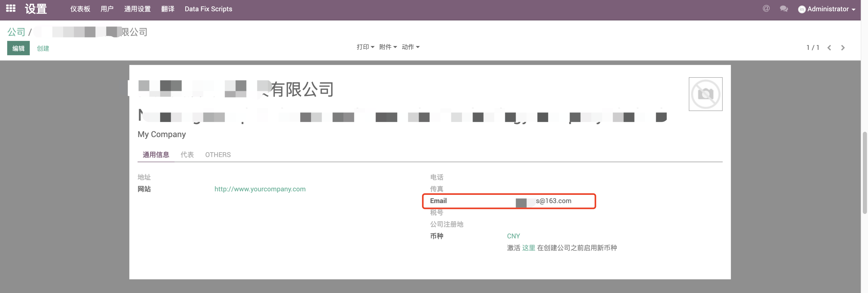Click the 设置 app title
Viewport: 868px width, 293px height.
click(x=35, y=9)
